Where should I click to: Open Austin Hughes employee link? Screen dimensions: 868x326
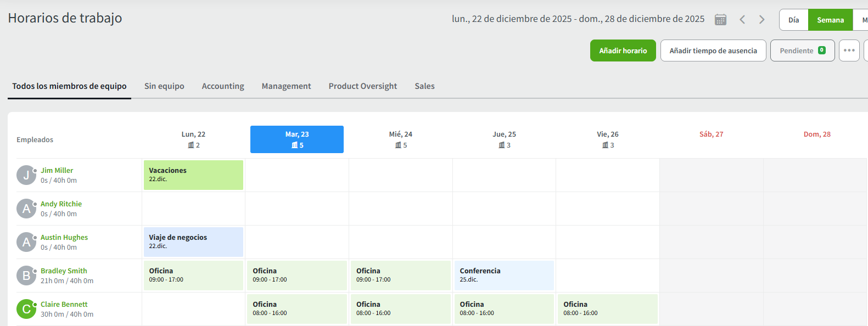(64, 238)
